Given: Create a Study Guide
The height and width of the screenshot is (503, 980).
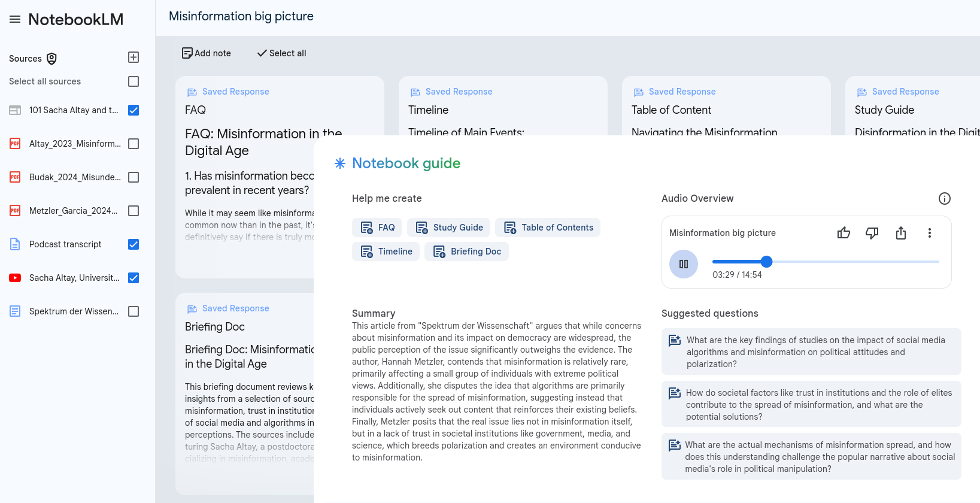Looking at the screenshot, I should [449, 228].
